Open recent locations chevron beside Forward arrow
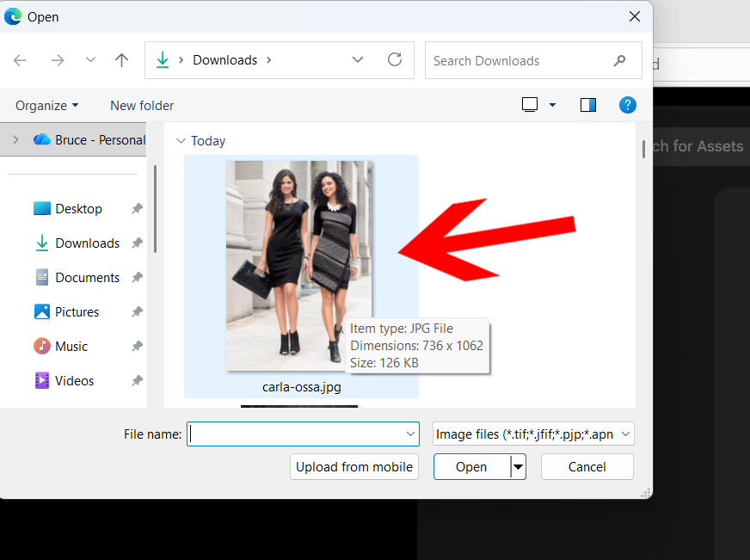The height and width of the screenshot is (560, 750). [x=90, y=59]
